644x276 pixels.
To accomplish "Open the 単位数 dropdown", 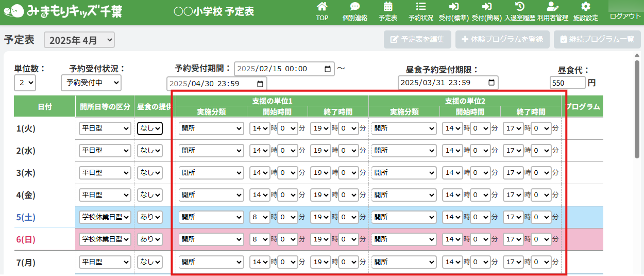I will pos(25,83).
